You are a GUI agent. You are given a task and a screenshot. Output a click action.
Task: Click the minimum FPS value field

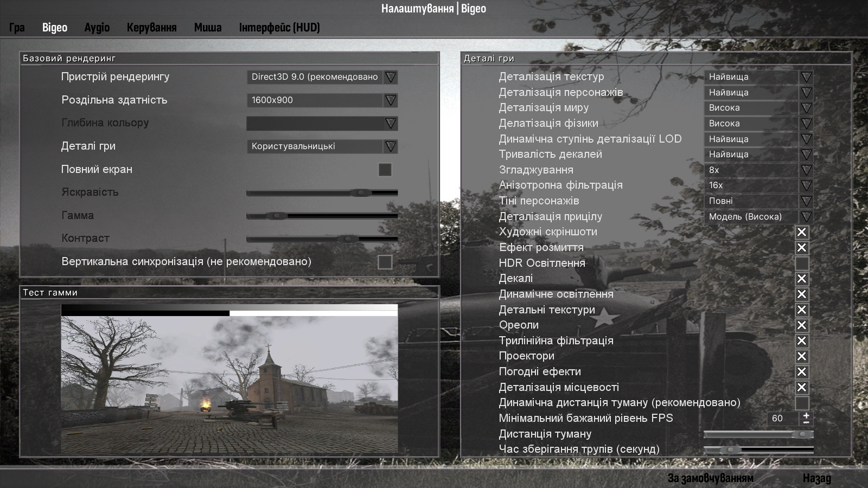pos(783,419)
